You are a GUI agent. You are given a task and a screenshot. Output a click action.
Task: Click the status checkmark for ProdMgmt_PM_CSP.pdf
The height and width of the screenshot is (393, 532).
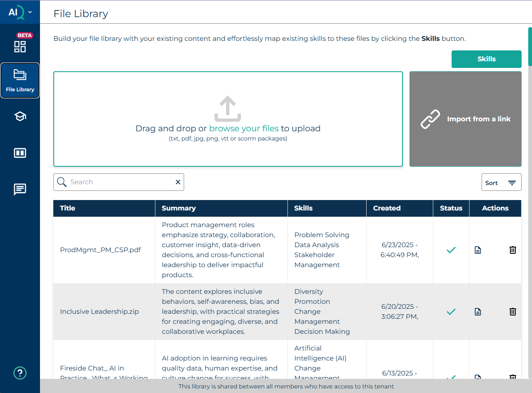[451, 250]
